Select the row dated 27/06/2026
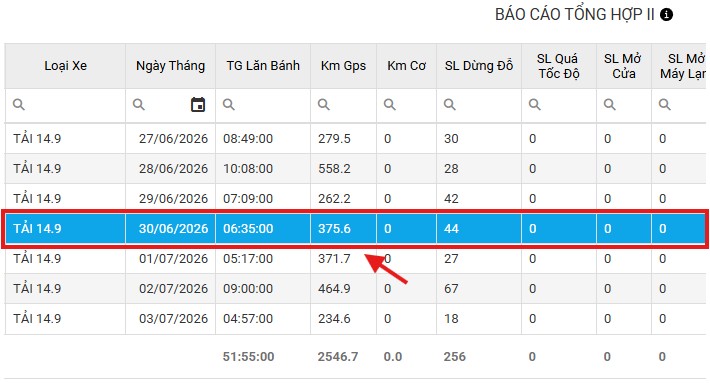The width and height of the screenshot is (710, 383). pos(355,139)
